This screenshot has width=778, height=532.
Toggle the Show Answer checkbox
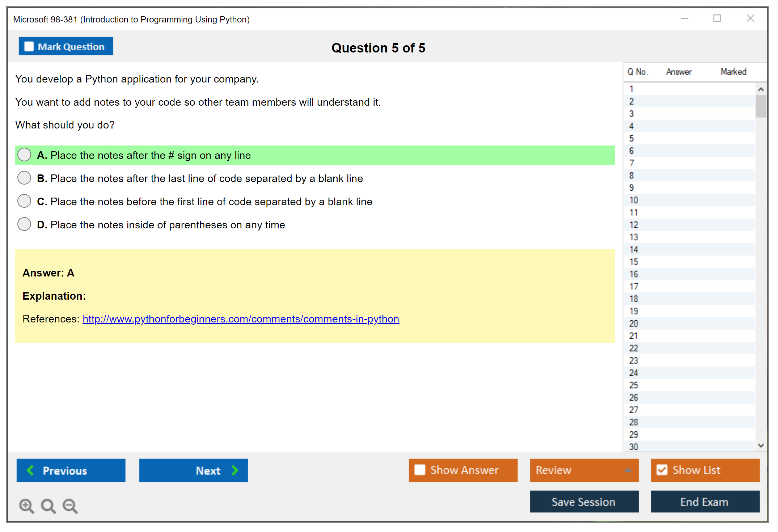[x=420, y=470]
